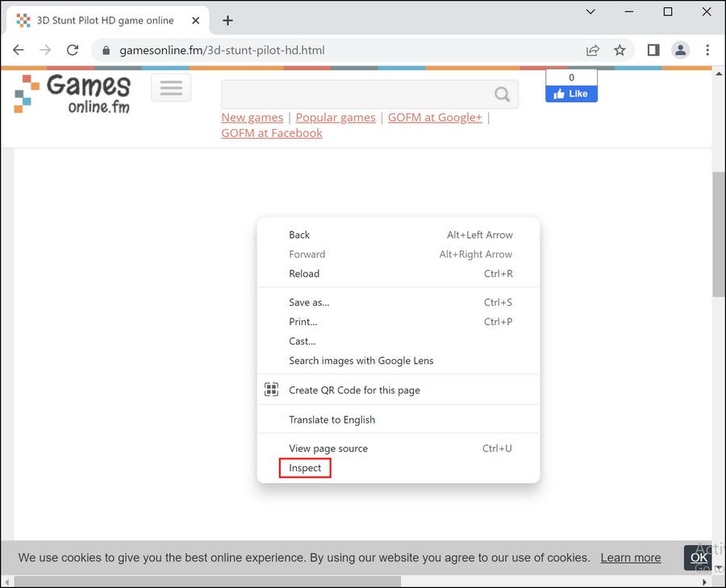Visit the New games link
Viewport: 726px width, 588px height.
[252, 117]
